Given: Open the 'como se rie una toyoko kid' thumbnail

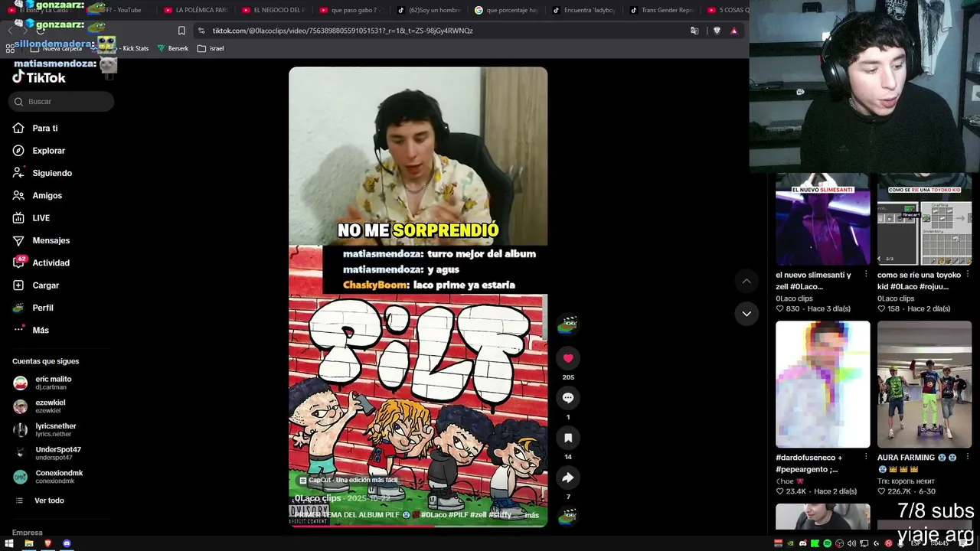Looking at the screenshot, I should point(924,220).
